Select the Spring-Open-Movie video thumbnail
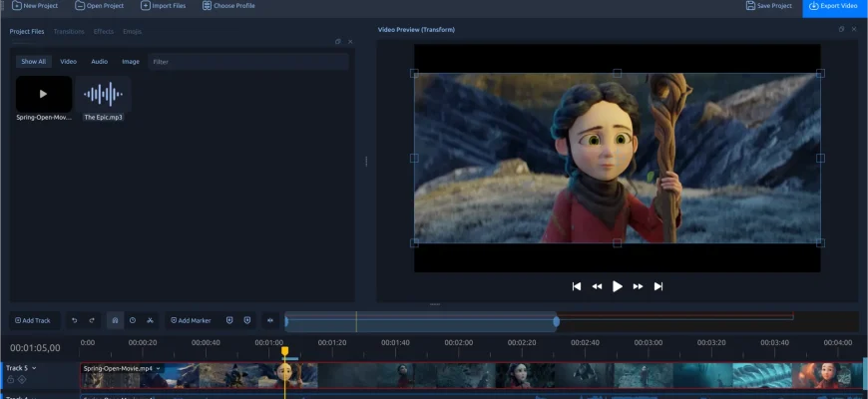The width and height of the screenshot is (868, 399). (44, 94)
